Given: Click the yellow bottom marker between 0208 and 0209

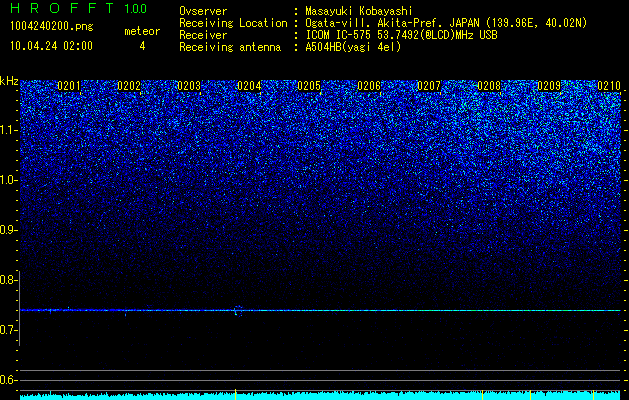Looking at the screenshot, I should [530, 394].
